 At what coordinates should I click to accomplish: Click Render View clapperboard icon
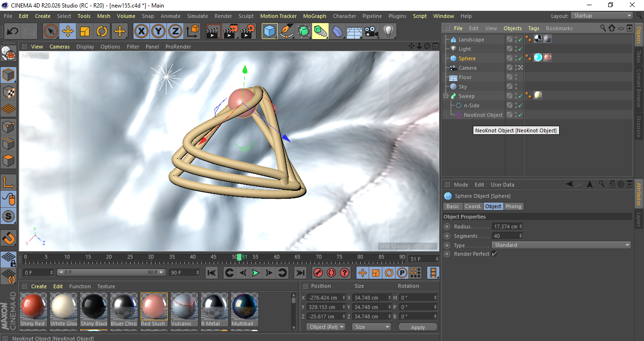coord(214,32)
